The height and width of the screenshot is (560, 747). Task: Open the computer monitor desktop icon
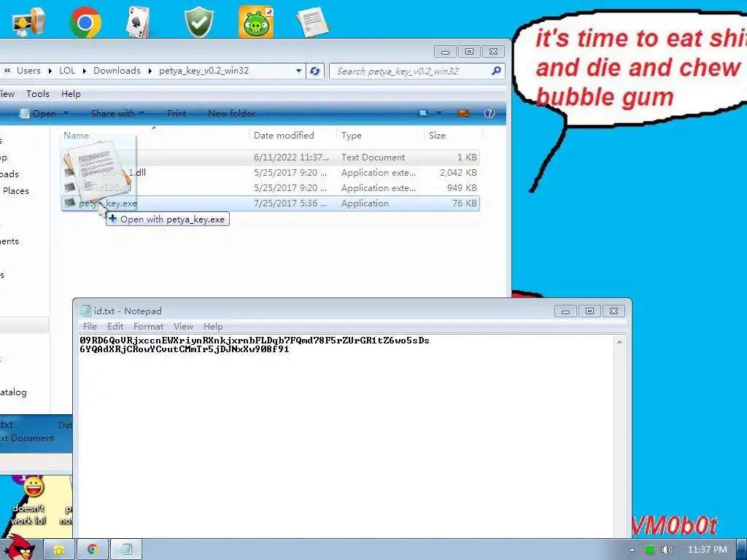coord(29,22)
